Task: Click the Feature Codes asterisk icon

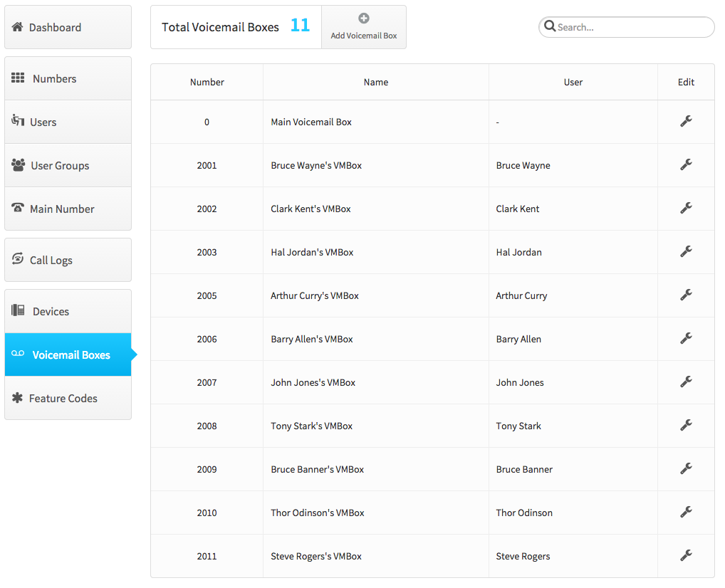Action: click(x=17, y=397)
